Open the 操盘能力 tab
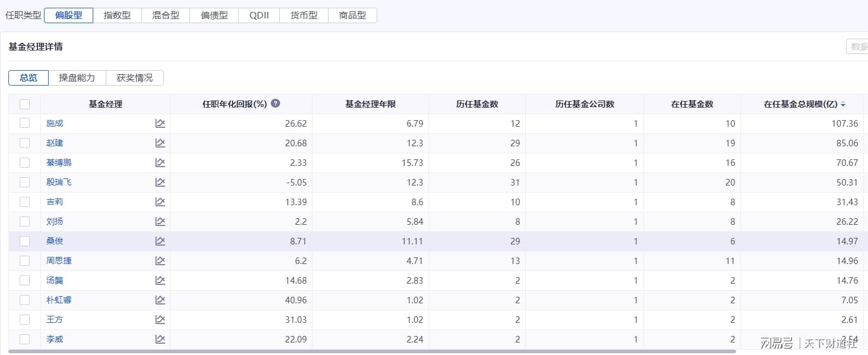868x355 pixels. click(x=77, y=78)
